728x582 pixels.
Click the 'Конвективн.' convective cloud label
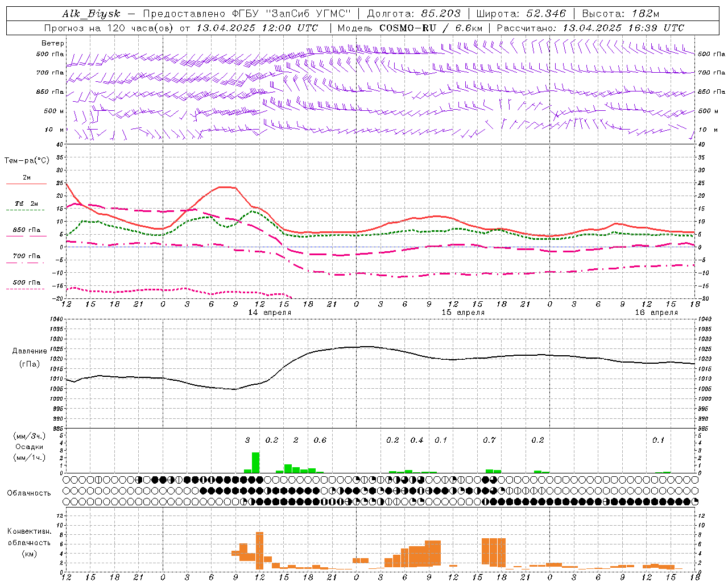point(30,531)
